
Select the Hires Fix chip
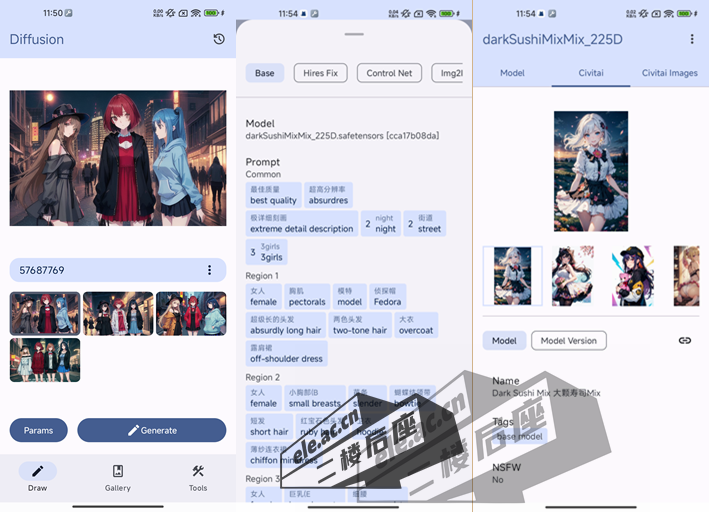click(x=321, y=73)
